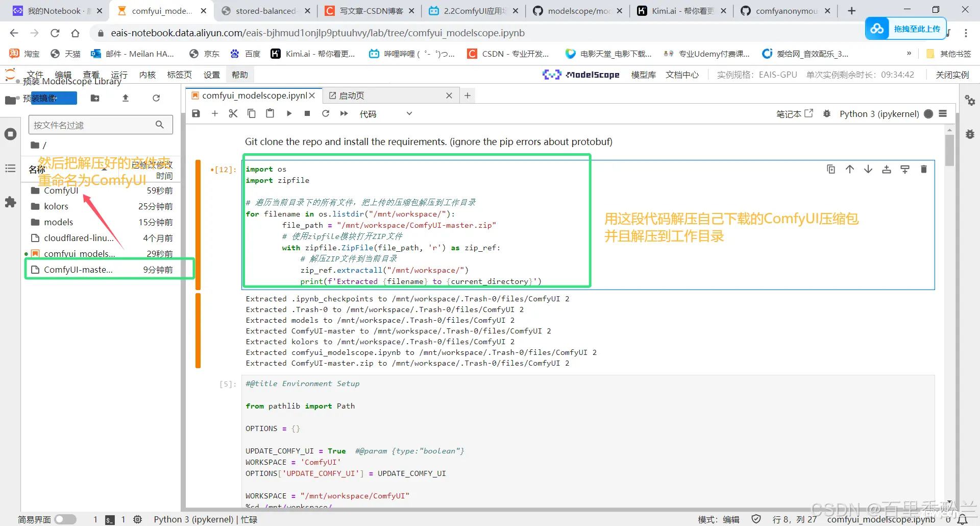This screenshot has width=980, height=526.
Task: Copy the selected cell from notebook toolbar
Action: pyautogui.click(x=252, y=113)
